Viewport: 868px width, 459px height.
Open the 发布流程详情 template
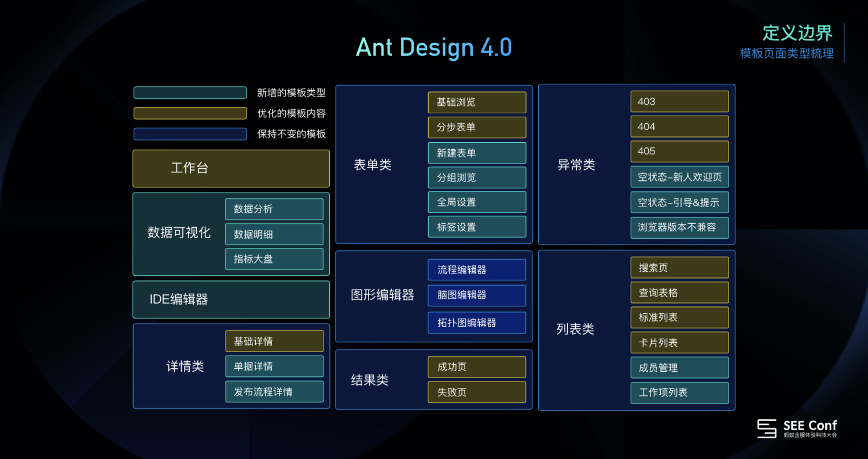[x=274, y=391]
